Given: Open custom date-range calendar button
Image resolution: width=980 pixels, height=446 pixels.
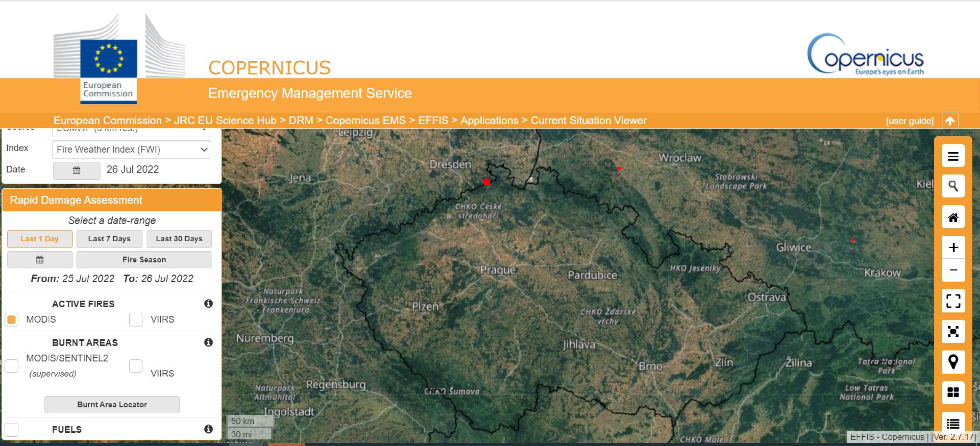Looking at the screenshot, I should tap(39, 260).
